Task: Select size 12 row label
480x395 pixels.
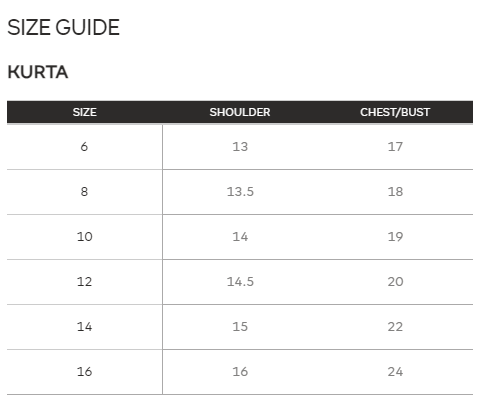Action: pos(85,282)
